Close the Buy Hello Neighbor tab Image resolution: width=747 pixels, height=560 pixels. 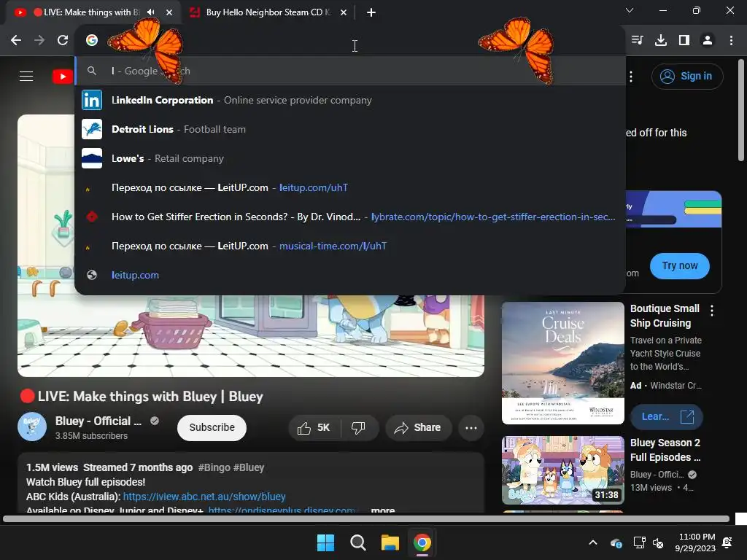[344, 12]
